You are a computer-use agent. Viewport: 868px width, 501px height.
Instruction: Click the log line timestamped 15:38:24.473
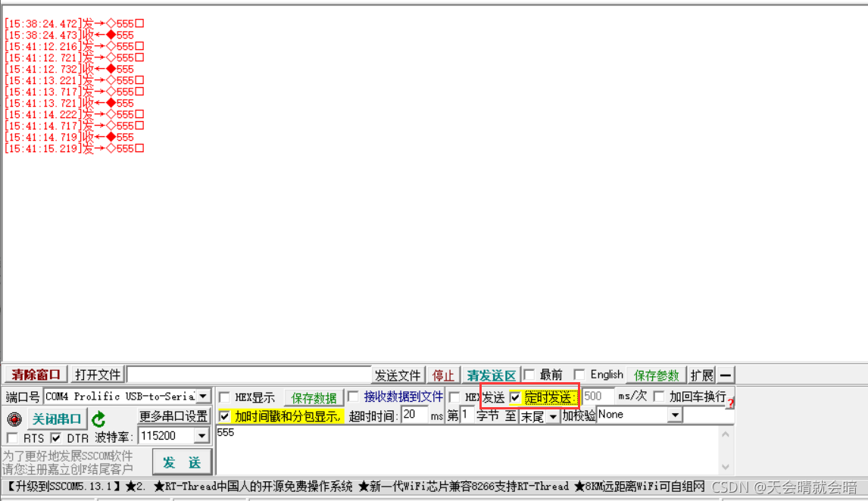69,35
